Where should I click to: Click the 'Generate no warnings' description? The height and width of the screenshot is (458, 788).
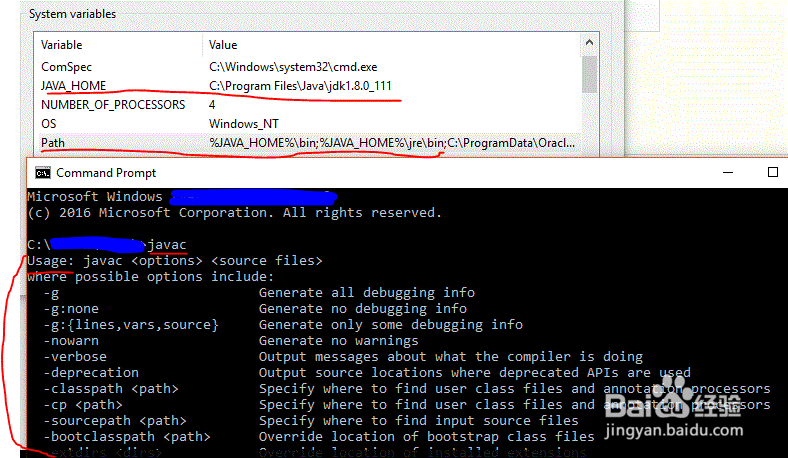(339, 341)
